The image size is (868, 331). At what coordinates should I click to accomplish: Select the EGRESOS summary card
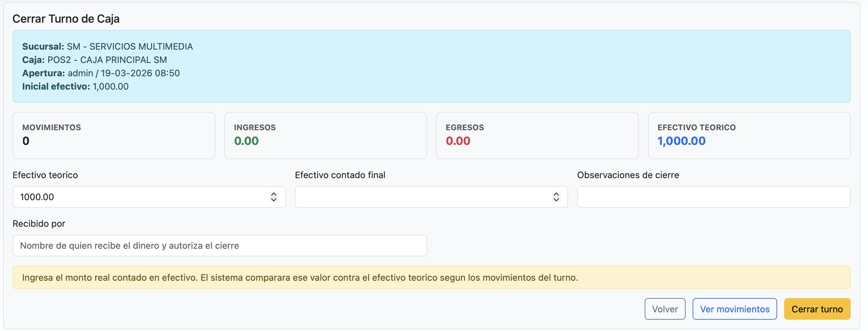point(537,135)
